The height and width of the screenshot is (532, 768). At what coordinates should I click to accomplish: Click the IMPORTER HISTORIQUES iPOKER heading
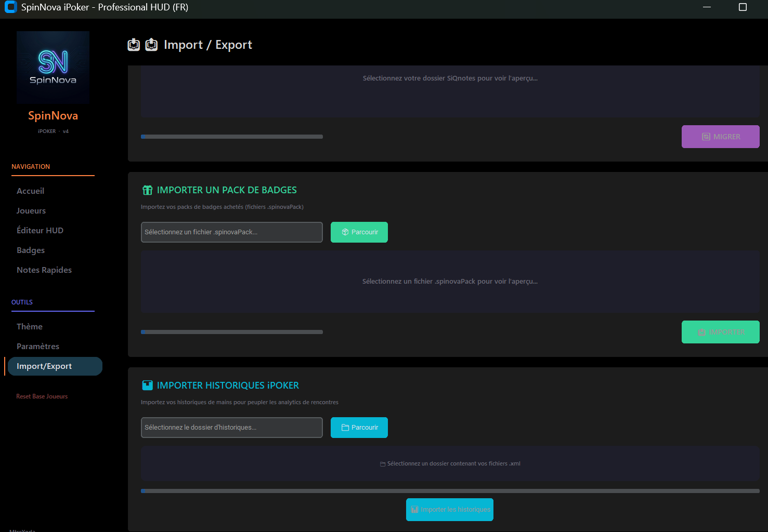coord(228,385)
